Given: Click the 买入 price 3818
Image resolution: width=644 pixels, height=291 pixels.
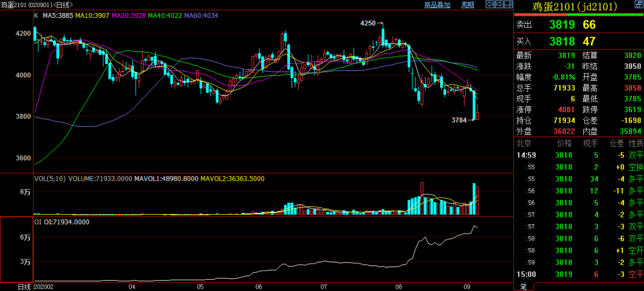Looking at the screenshot, I should [x=562, y=41].
